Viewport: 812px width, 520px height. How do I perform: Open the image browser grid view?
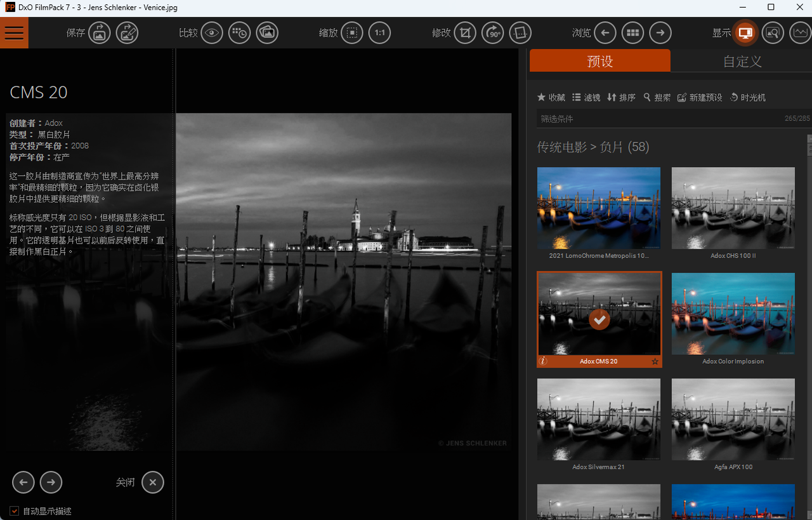click(632, 33)
